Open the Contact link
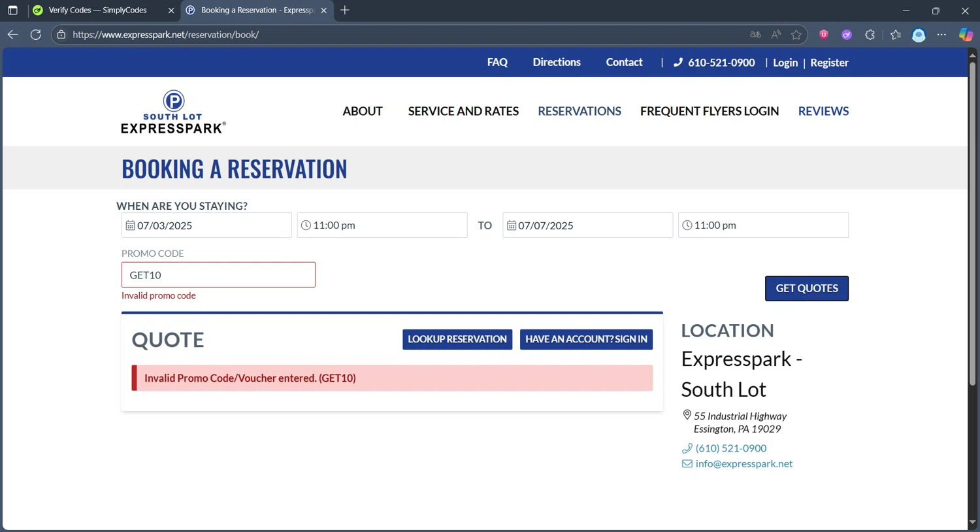The width and height of the screenshot is (980, 532). [624, 63]
